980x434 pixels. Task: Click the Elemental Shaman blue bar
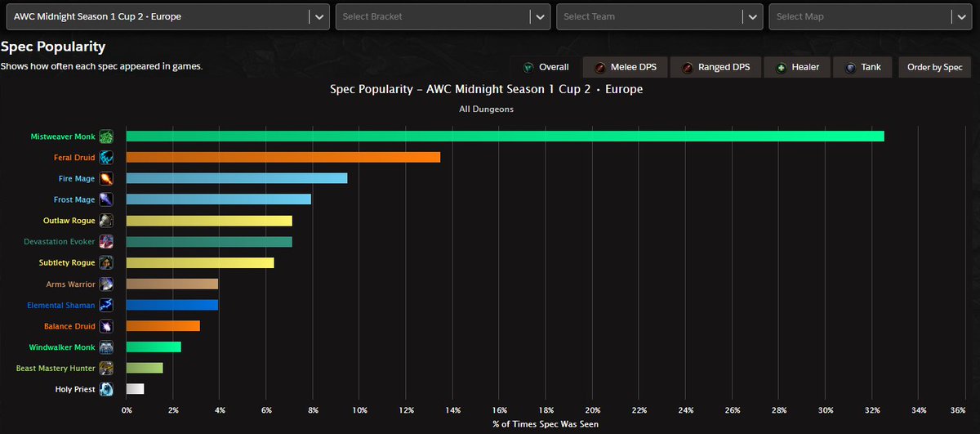coord(171,305)
